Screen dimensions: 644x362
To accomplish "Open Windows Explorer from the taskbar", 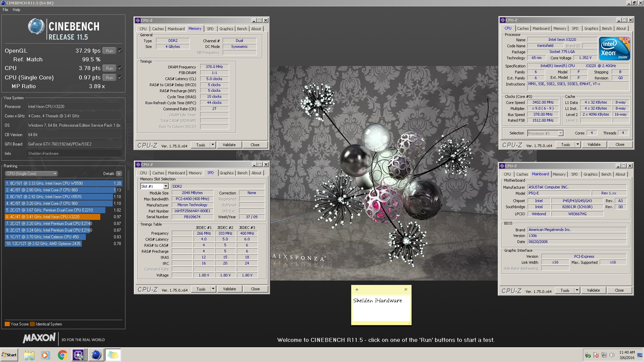I will coord(29,355).
